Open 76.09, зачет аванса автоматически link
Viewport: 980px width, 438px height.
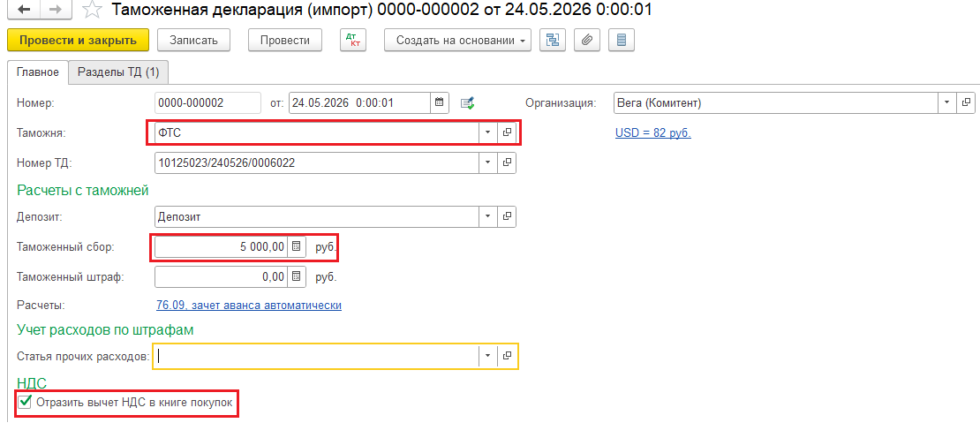point(248,306)
